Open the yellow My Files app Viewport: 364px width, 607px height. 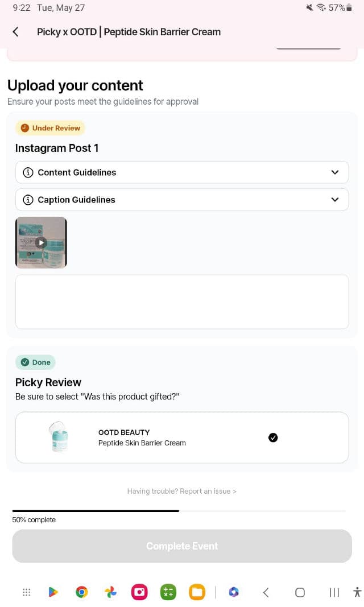point(197,592)
